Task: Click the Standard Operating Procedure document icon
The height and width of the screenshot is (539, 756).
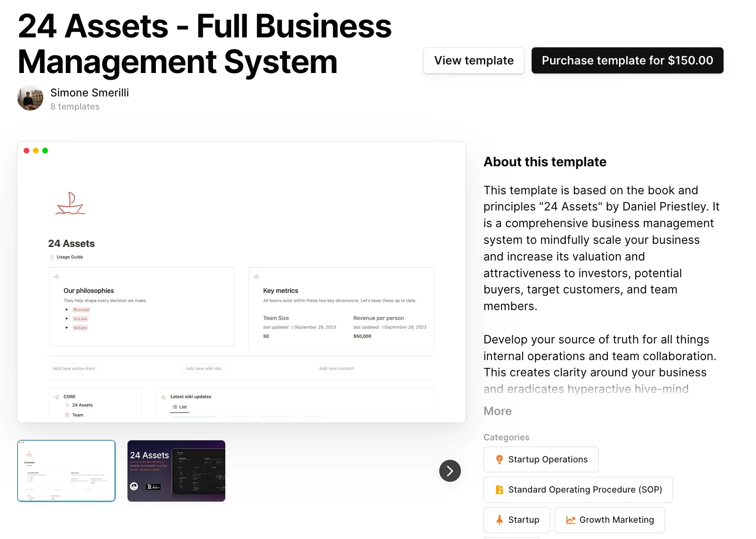Action: pyautogui.click(x=499, y=490)
